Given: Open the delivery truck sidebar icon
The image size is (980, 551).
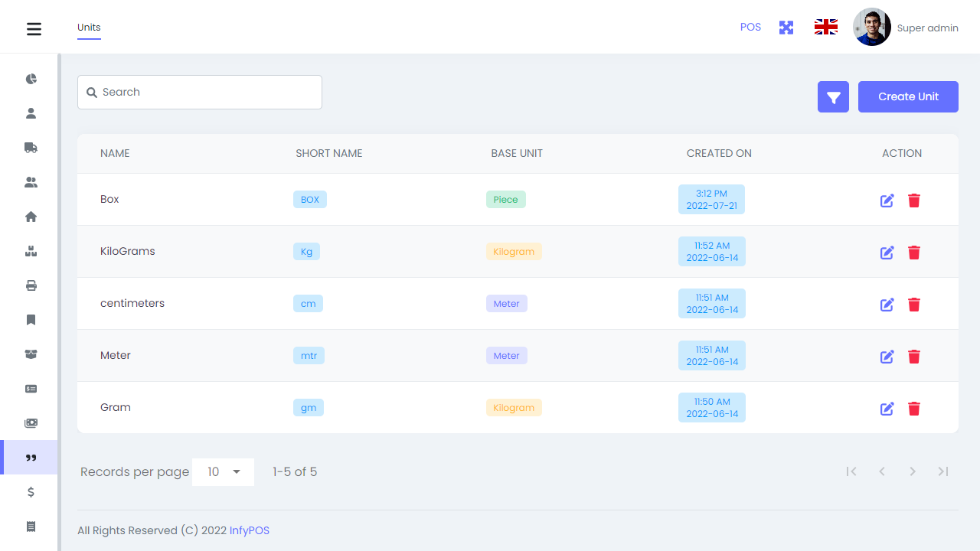Looking at the screenshot, I should (x=31, y=148).
